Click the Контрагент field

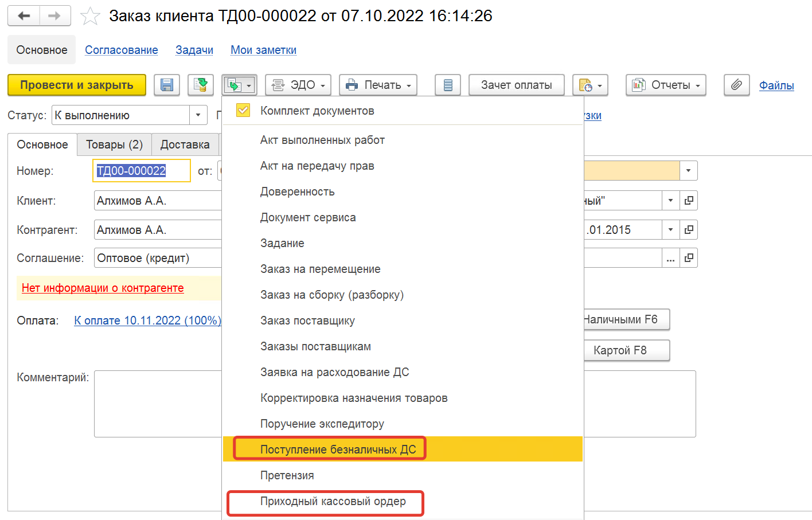point(158,230)
